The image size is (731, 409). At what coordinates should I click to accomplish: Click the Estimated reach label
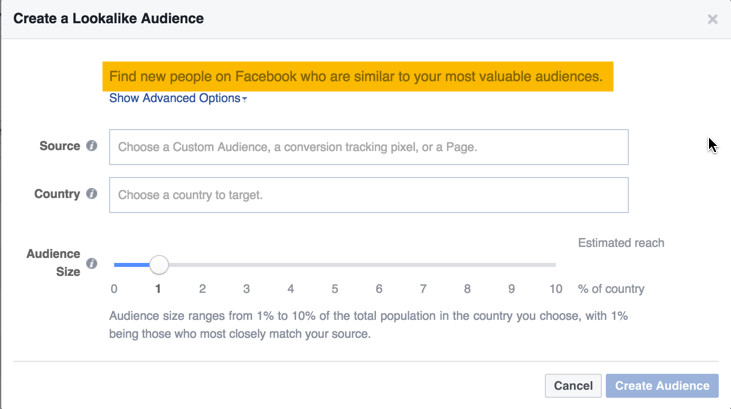tap(621, 243)
